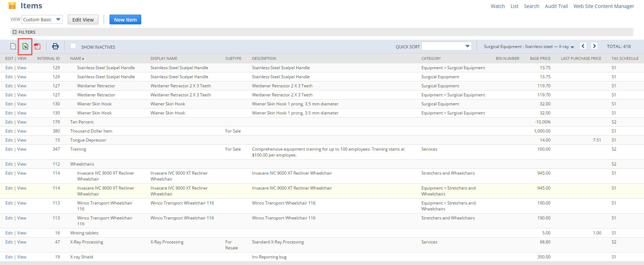Edit the Tongue Depressor item
The width and height of the screenshot is (644, 265).
pyautogui.click(x=9, y=140)
